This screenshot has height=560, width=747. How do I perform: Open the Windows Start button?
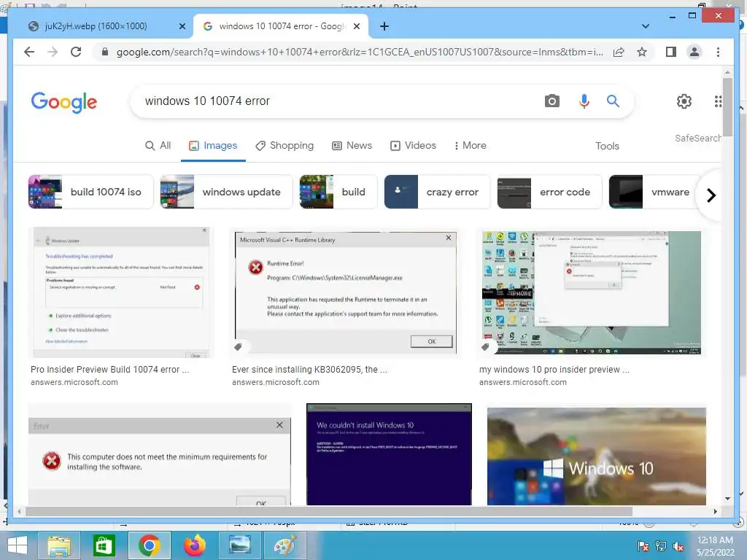[x=18, y=545]
